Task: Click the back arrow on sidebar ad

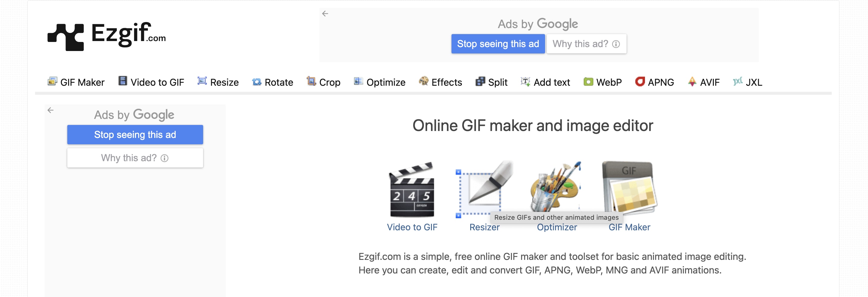Action: pyautogui.click(x=50, y=110)
